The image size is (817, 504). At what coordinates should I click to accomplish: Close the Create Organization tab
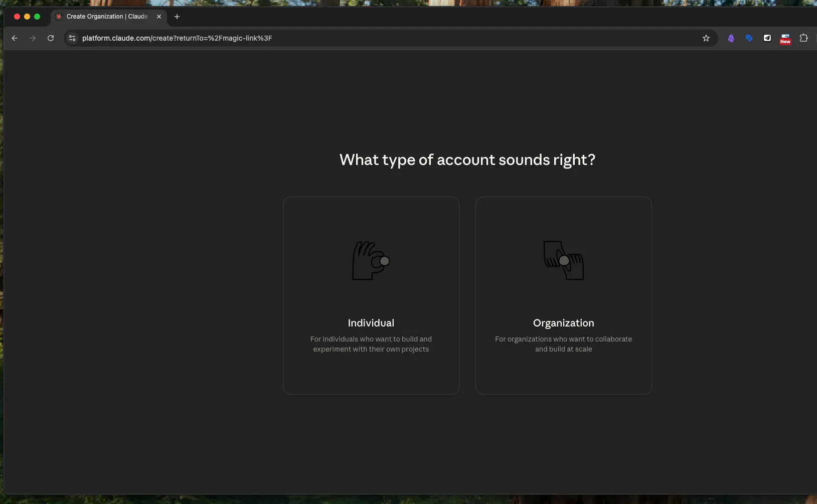coord(159,17)
